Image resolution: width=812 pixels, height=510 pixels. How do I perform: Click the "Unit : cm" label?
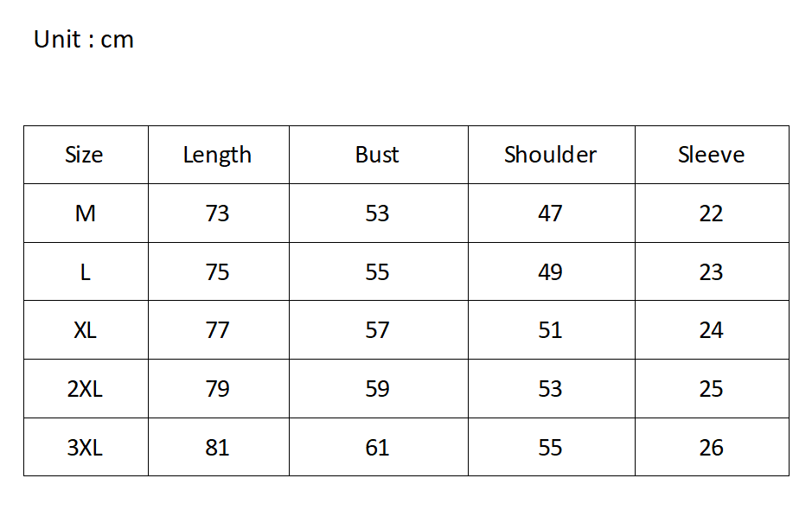(x=84, y=40)
